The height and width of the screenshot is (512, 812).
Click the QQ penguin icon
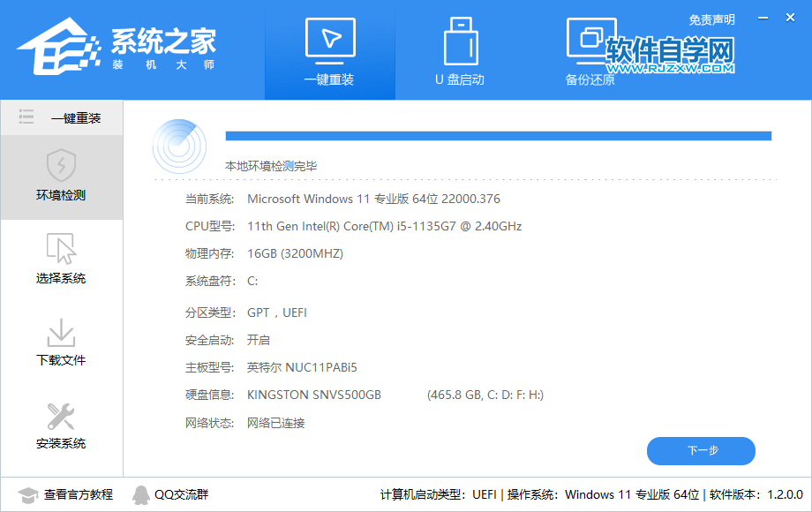[x=140, y=494]
